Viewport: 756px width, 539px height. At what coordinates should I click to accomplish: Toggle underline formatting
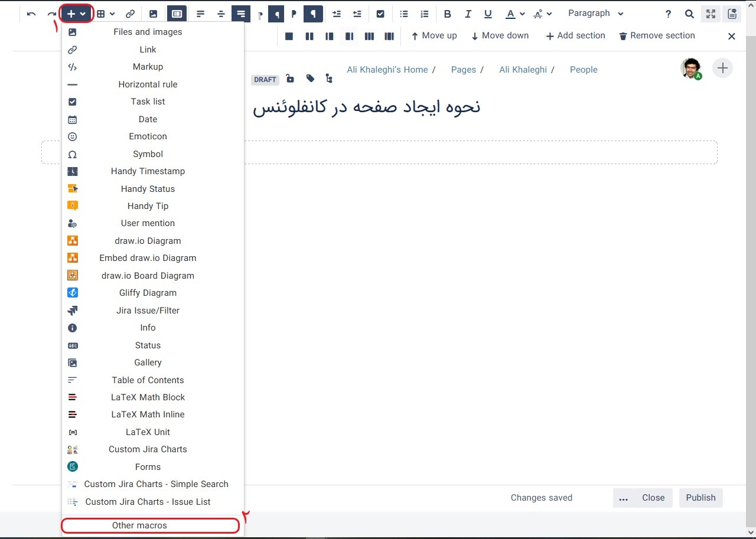488,14
